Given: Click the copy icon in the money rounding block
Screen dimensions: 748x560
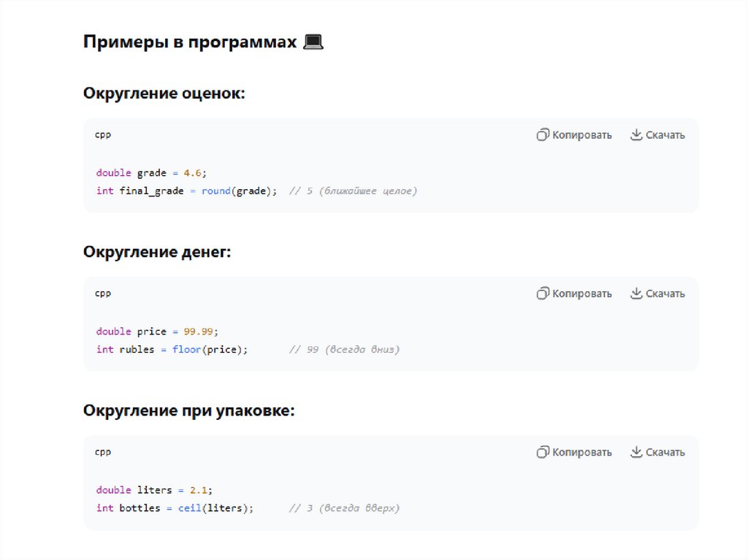Looking at the screenshot, I should 543,294.
